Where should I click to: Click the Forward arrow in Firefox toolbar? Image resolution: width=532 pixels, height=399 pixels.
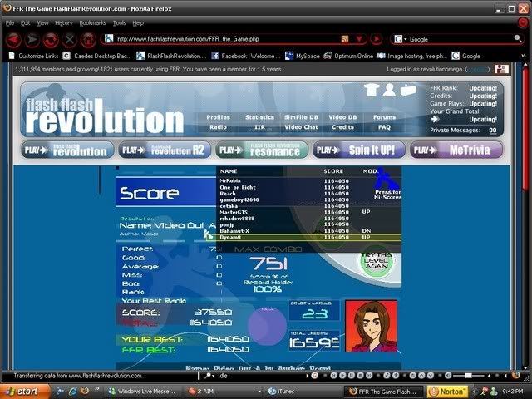point(32,39)
